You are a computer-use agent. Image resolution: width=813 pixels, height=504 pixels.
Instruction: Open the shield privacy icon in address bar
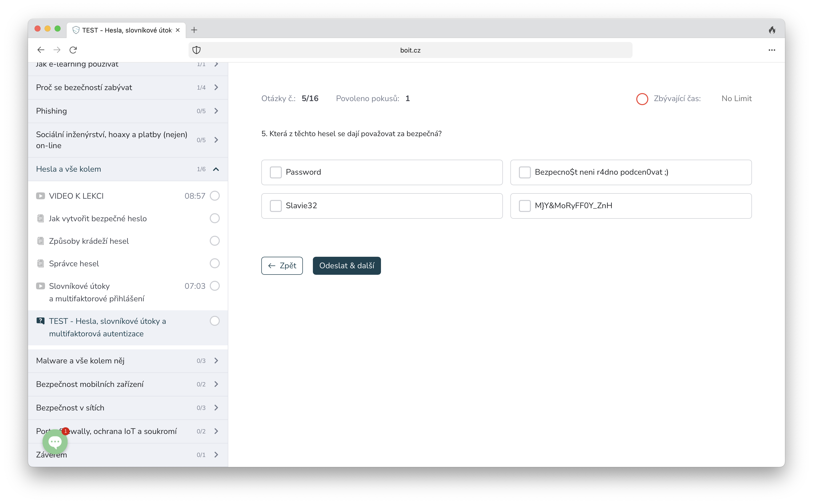pyautogui.click(x=196, y=50)
